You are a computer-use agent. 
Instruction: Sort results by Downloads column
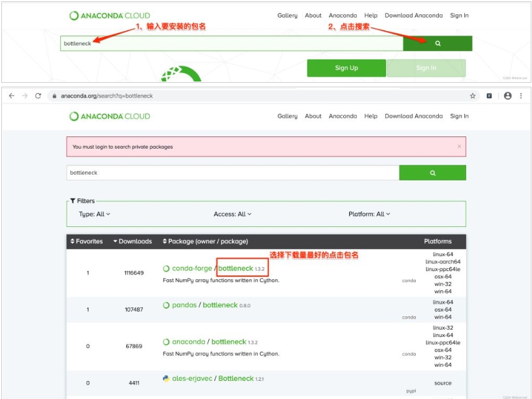pyautogui.click(x=133, y=241)
